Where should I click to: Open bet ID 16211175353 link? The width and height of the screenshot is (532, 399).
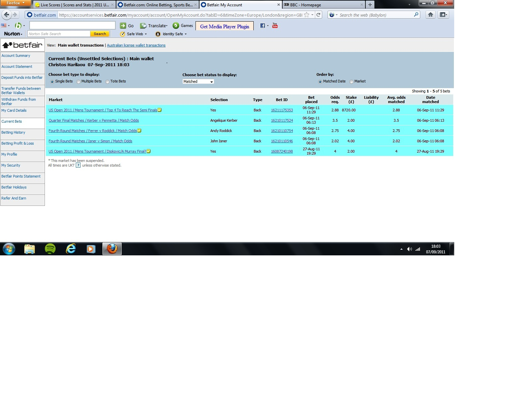coord(282,110)
